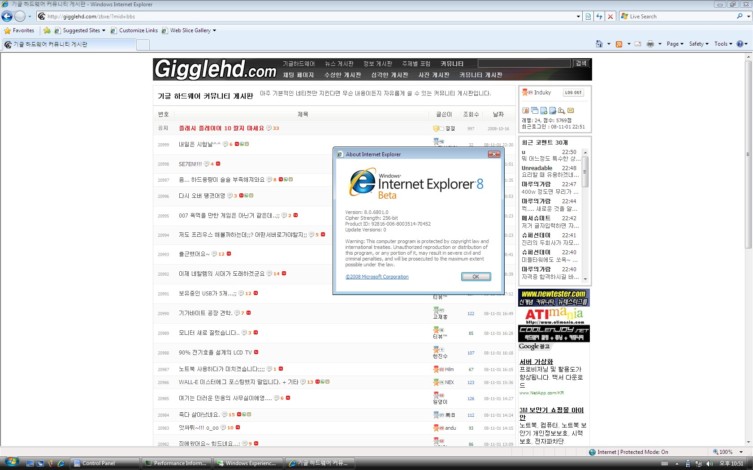Expand the Print options dropdown arrow

click(x=659, y=44)
